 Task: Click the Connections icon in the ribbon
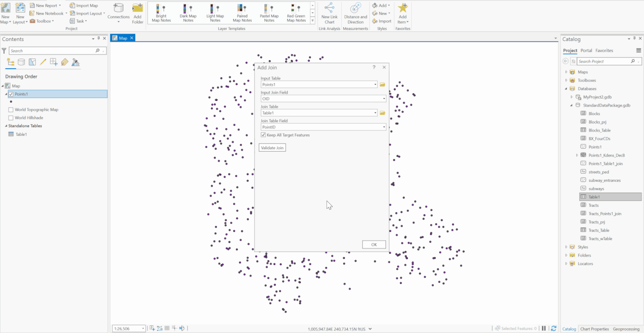[118, 13]
